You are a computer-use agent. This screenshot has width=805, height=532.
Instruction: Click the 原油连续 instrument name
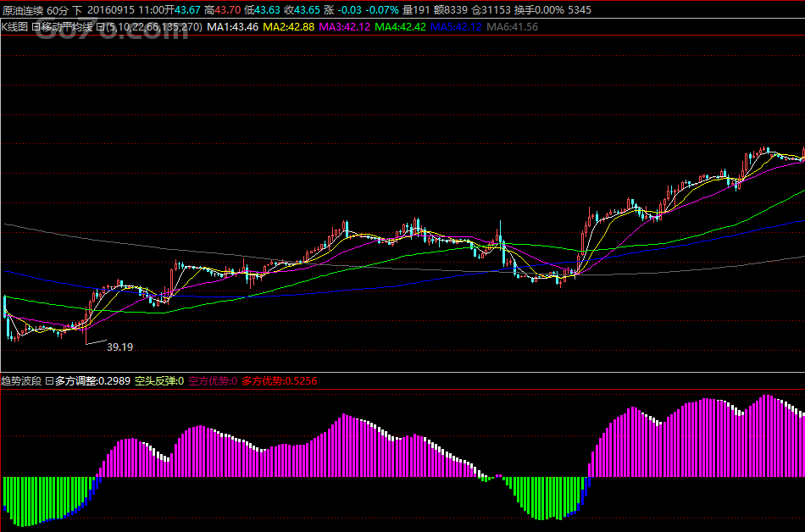click(x=23, y=10)
